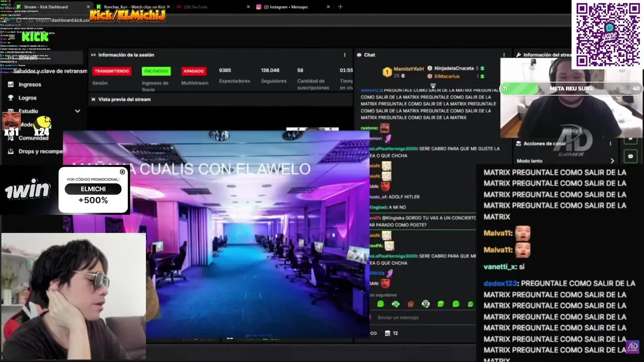Screen dimensions: 644x362
Task: Open Drops y recompensas sidebar item
Action: (x=41, y=151)
